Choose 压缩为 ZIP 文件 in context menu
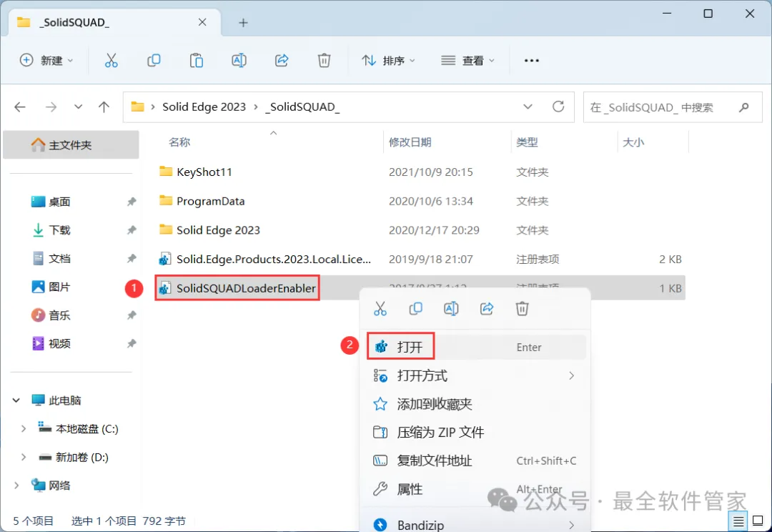The image size is (772, 532). point(477,433)
